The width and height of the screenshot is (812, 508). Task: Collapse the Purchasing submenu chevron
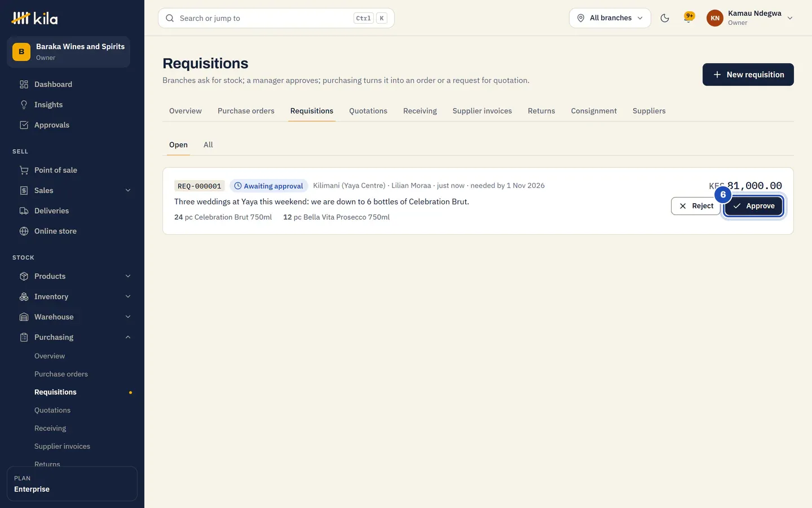(x=128, y=338)
